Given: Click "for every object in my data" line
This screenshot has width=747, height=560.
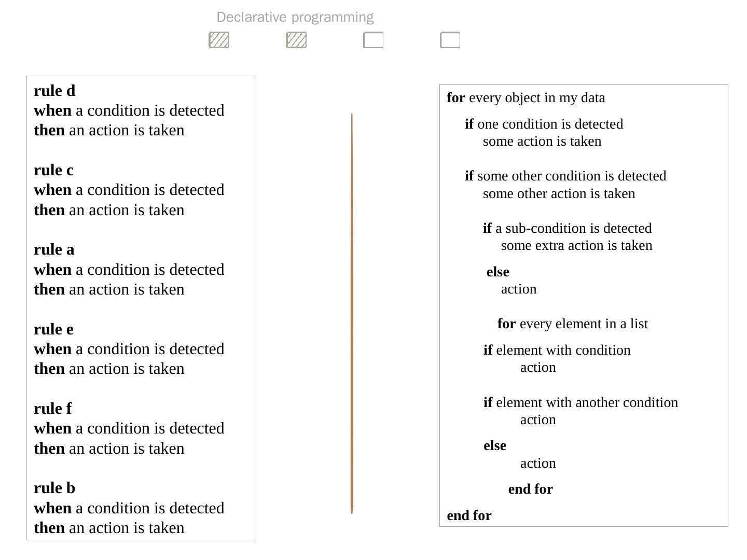Looking at the screenshot, I should pyautogui.click(x=526, y=97).
